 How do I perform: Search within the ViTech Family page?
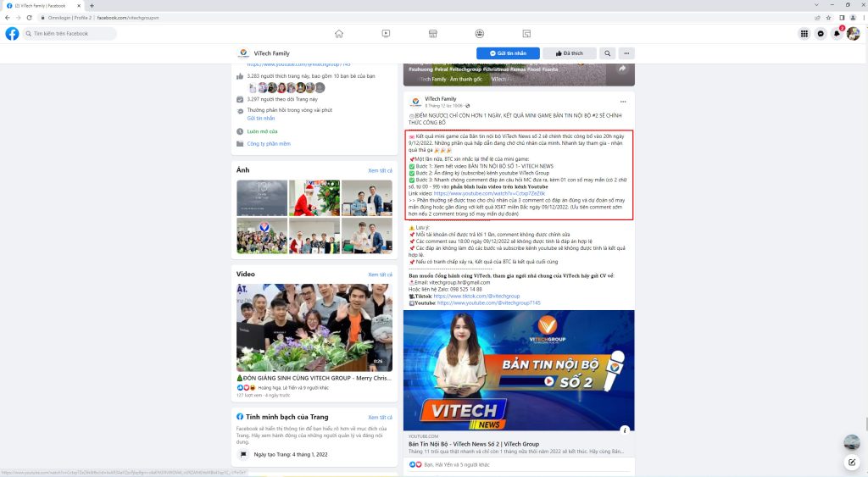coord(607,53)
